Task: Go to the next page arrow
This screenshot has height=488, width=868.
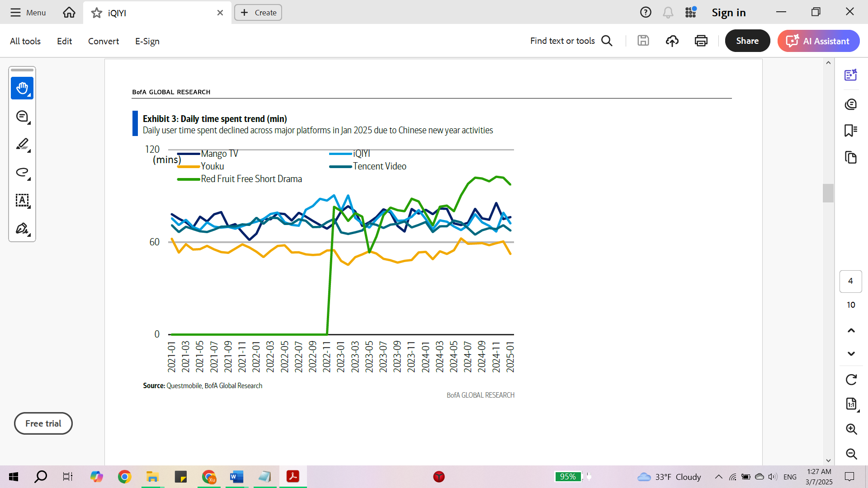Action: coord(851,353)
